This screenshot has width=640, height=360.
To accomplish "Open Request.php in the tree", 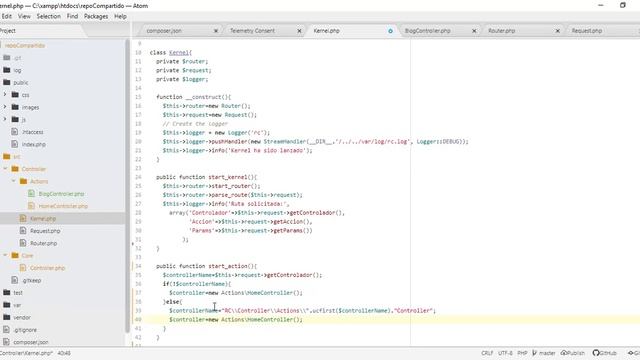I will (x=45, y=231).
